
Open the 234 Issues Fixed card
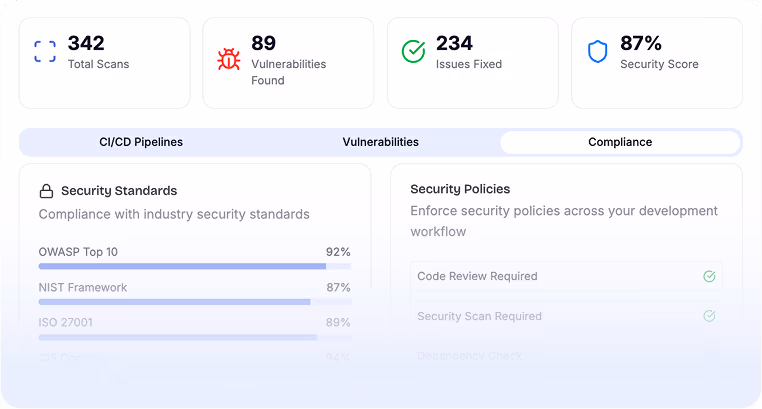click(x=472, y=63)
